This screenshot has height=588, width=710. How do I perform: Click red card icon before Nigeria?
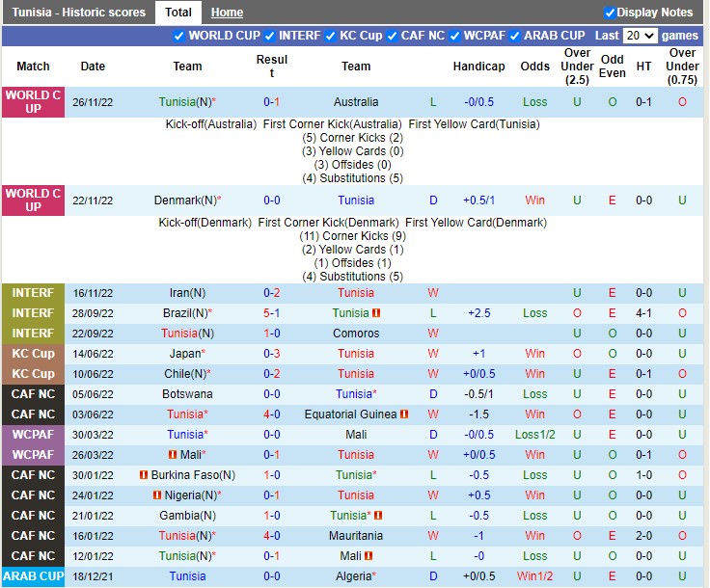coord(157,495)
